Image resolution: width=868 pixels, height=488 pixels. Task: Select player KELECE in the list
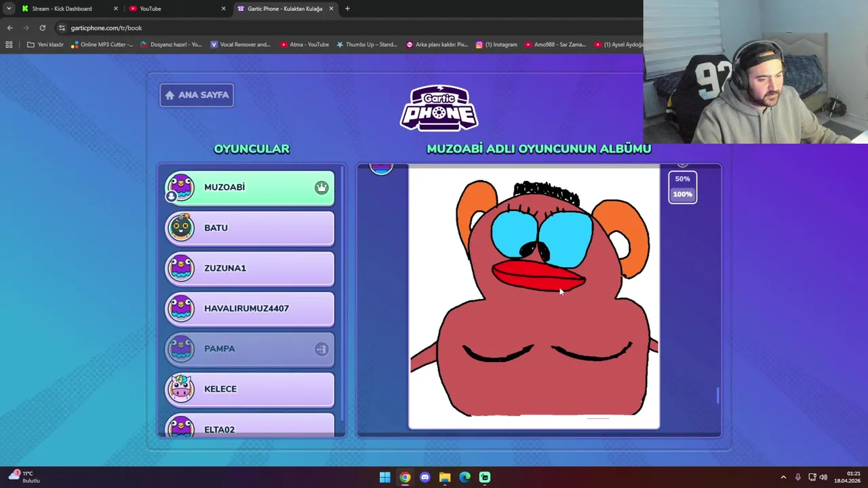click(x=250, y=389)
